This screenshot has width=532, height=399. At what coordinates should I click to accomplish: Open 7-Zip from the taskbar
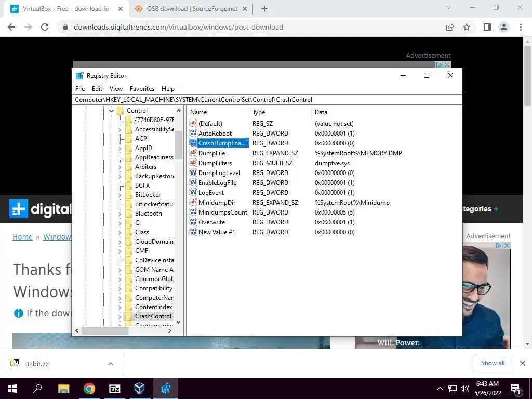(115, 389)
